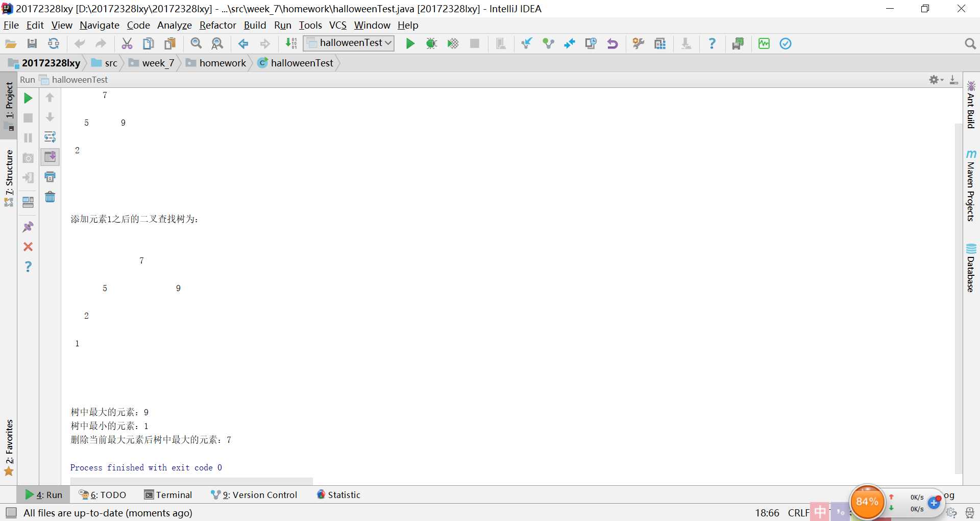Open the Statistic tool window
The height and width of the screenshot is (521, 980).
(338, 494)
